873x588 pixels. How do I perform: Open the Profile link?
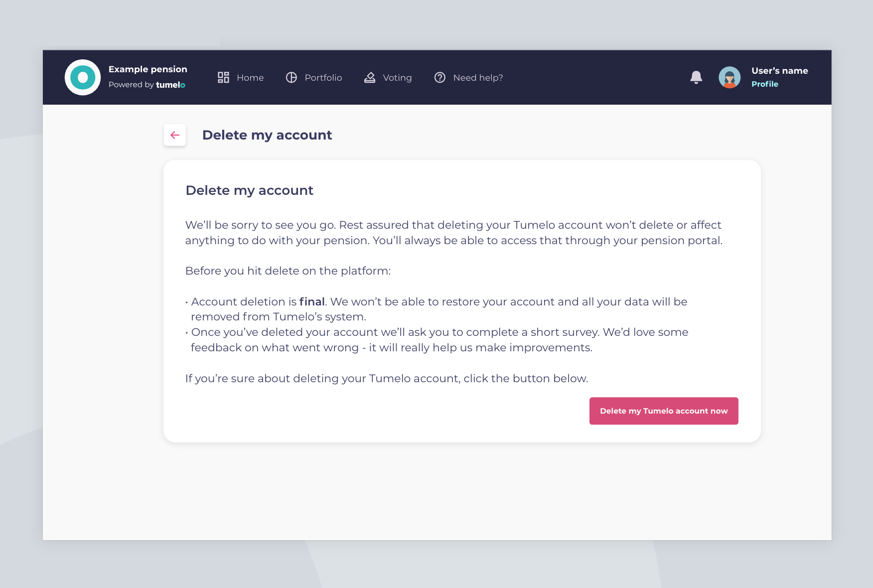click(765, 84)
